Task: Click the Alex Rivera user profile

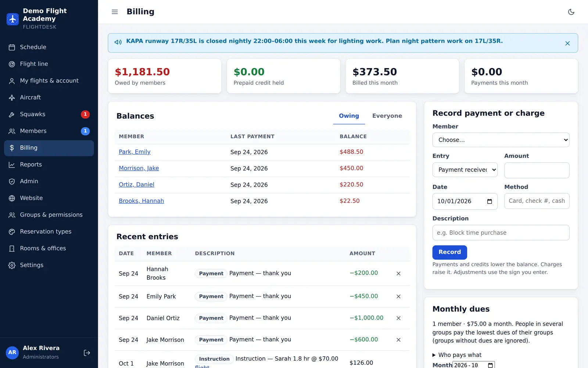Action: click(x=40, y=352)
